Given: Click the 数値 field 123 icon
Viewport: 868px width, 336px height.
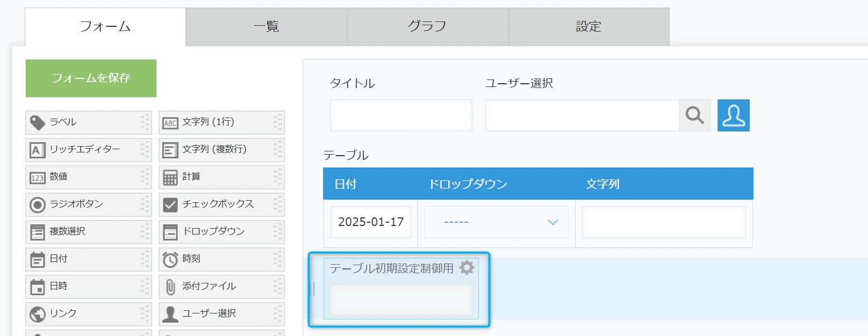Looking at the screenshot, I should 37,178.
